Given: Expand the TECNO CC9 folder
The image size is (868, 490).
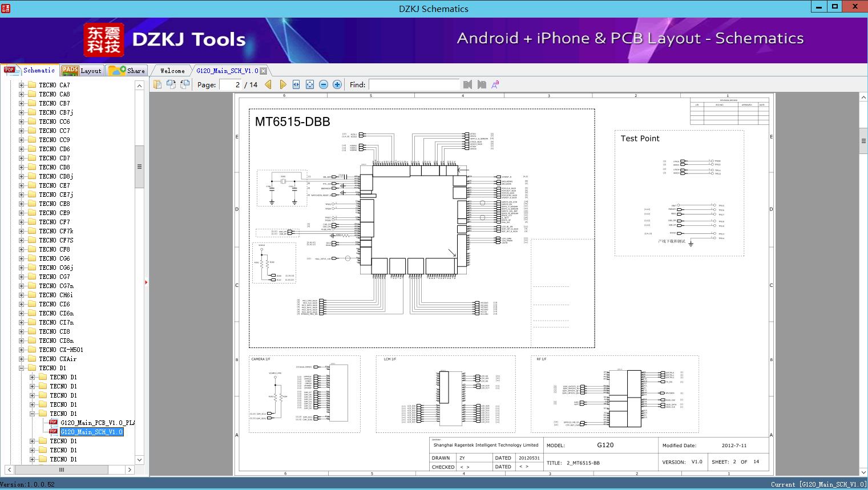Looking at the screenshot, I should coord(22,140).
